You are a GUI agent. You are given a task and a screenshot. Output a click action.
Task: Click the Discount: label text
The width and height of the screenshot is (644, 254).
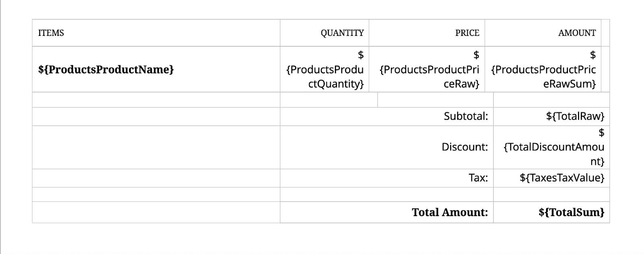[464, 147]
